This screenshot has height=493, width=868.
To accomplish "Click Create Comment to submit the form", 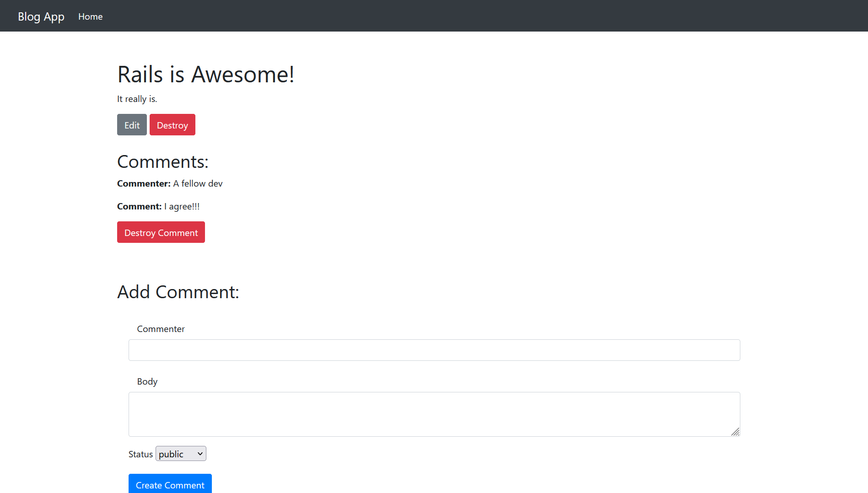I will pyautogui.click(x=170, y=485).
